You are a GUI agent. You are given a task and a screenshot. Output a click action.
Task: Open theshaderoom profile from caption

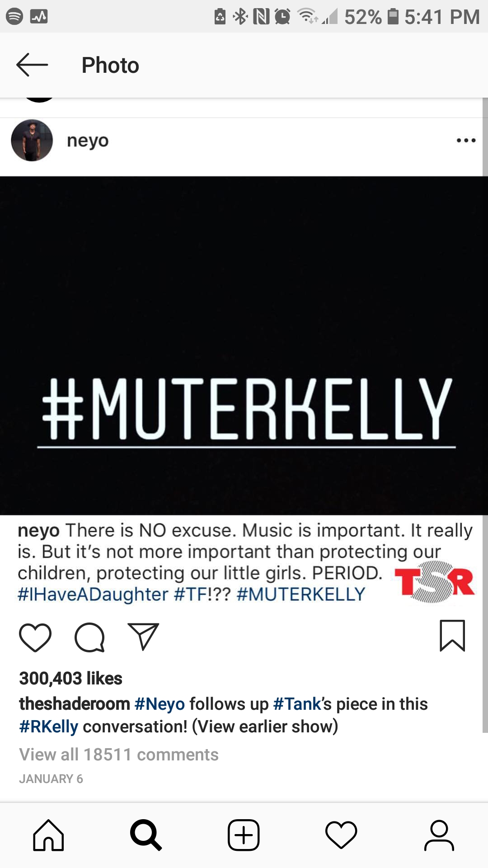(75, 704)
